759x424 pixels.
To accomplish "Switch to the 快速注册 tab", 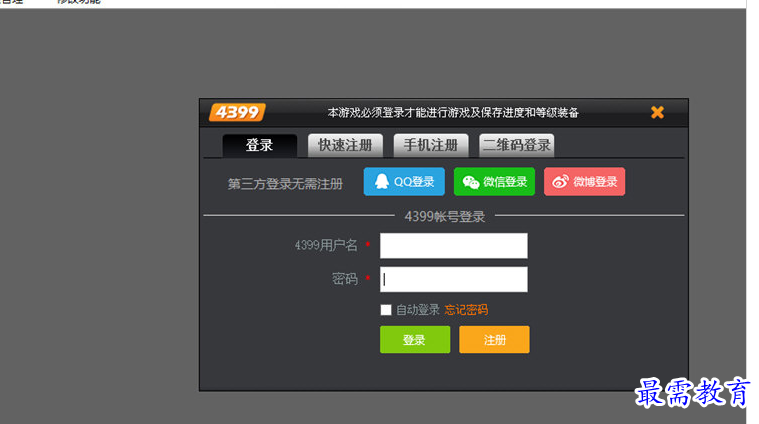I will (x=345, y=145).
